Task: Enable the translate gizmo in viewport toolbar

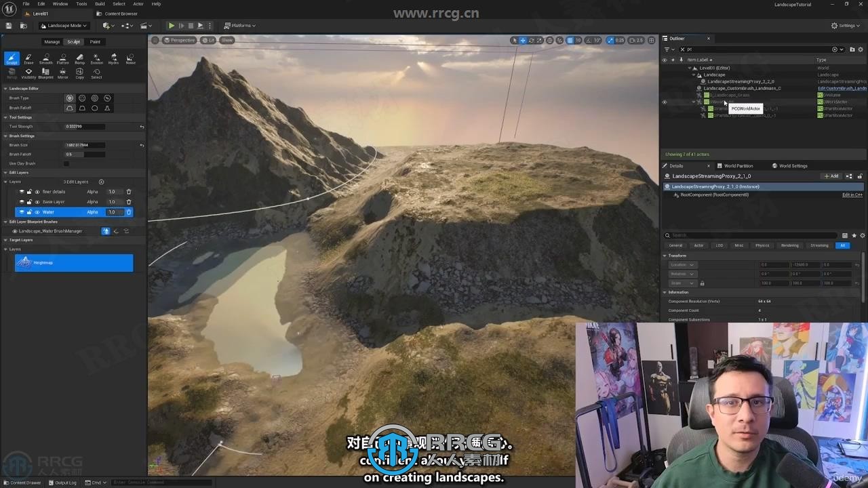Action: 523,40
